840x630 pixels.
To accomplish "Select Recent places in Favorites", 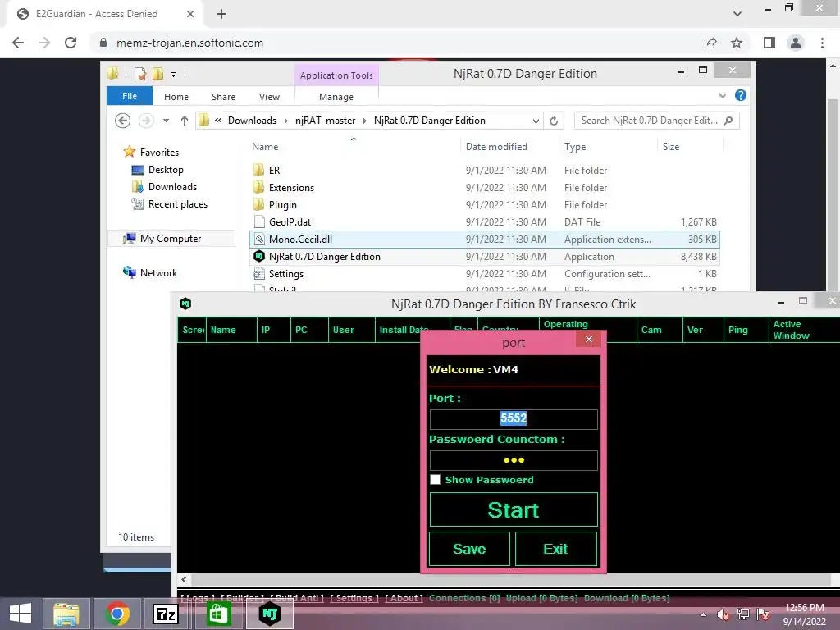I will (x=178, y=204).
